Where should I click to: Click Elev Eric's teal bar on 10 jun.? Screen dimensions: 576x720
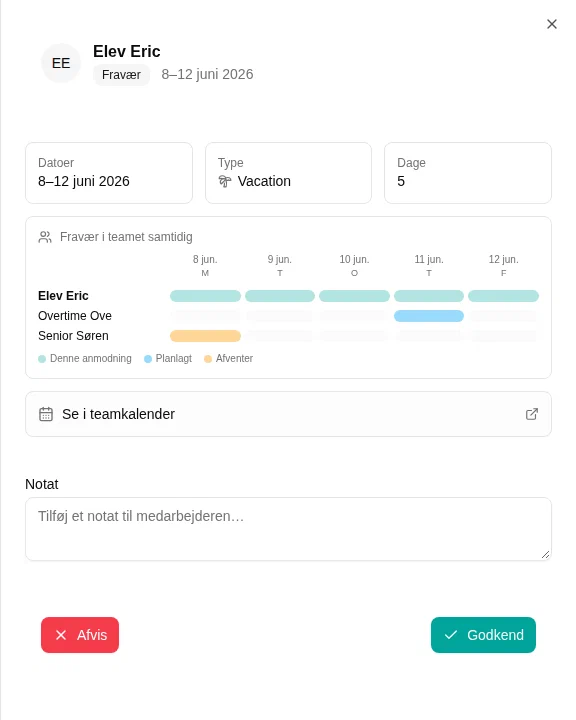point(354,296)
